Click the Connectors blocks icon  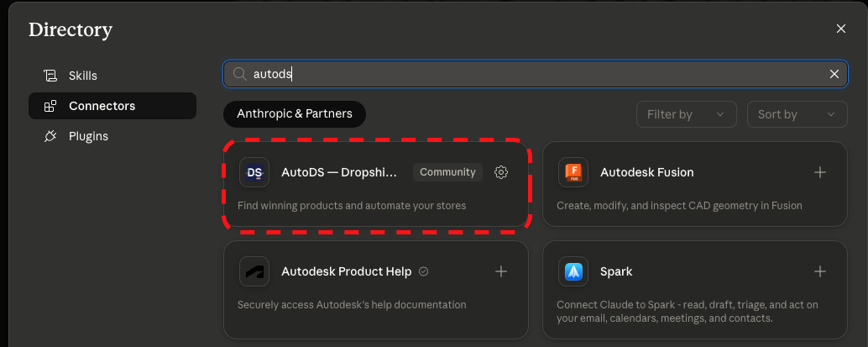50,106
